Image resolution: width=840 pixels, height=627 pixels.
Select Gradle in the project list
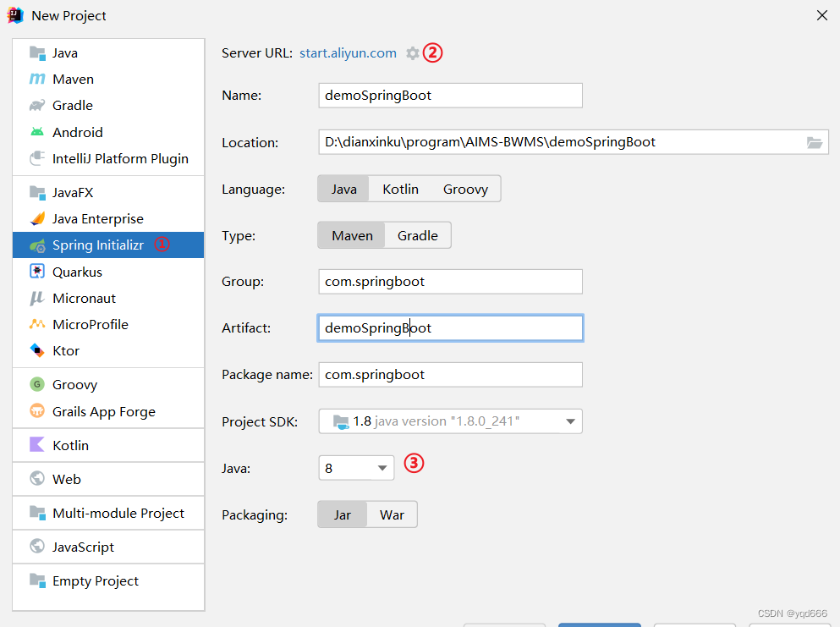pos(108,106)
